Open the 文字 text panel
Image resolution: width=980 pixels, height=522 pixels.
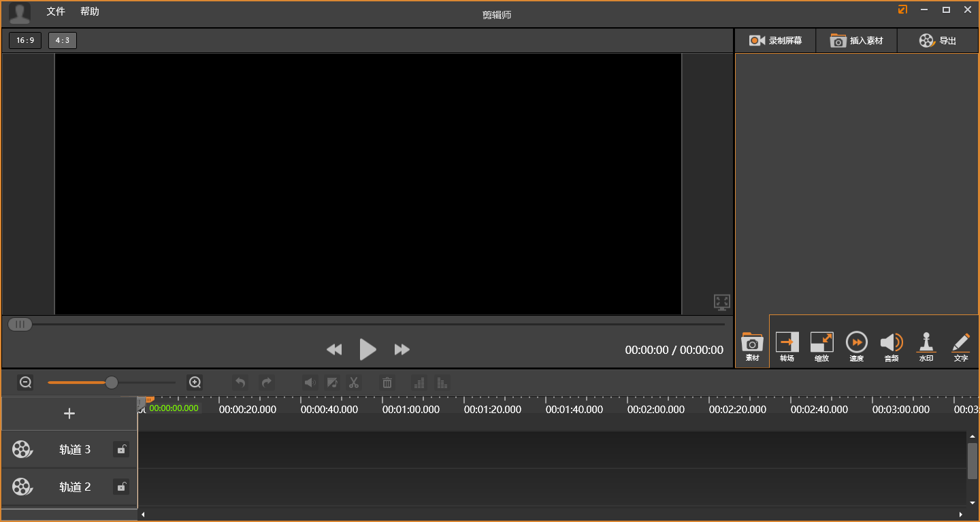click(x=960, y=346)
